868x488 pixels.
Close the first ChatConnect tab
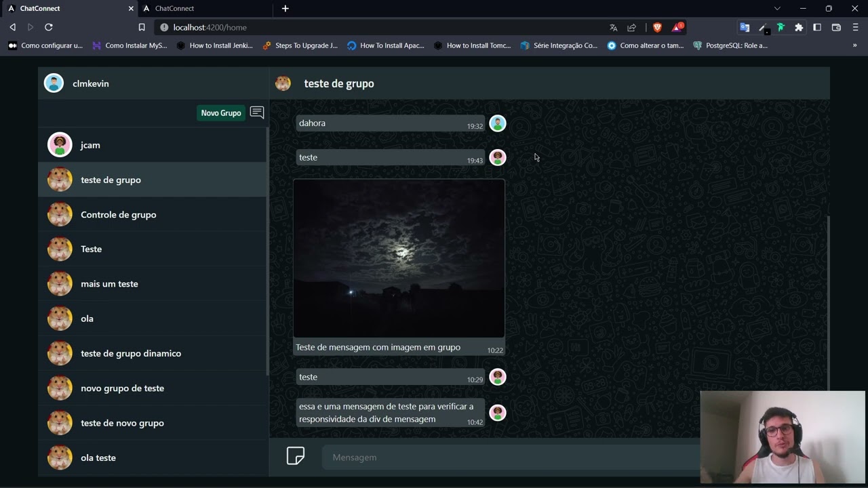point(131,8)
